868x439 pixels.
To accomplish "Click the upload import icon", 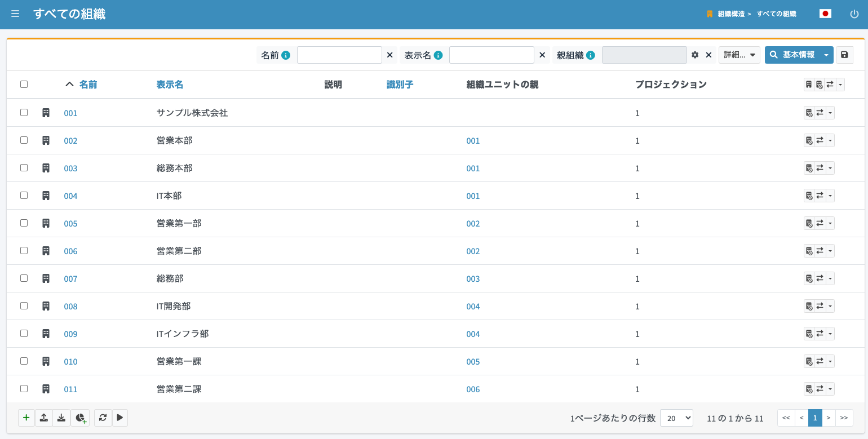I will (x=44, y=418).
